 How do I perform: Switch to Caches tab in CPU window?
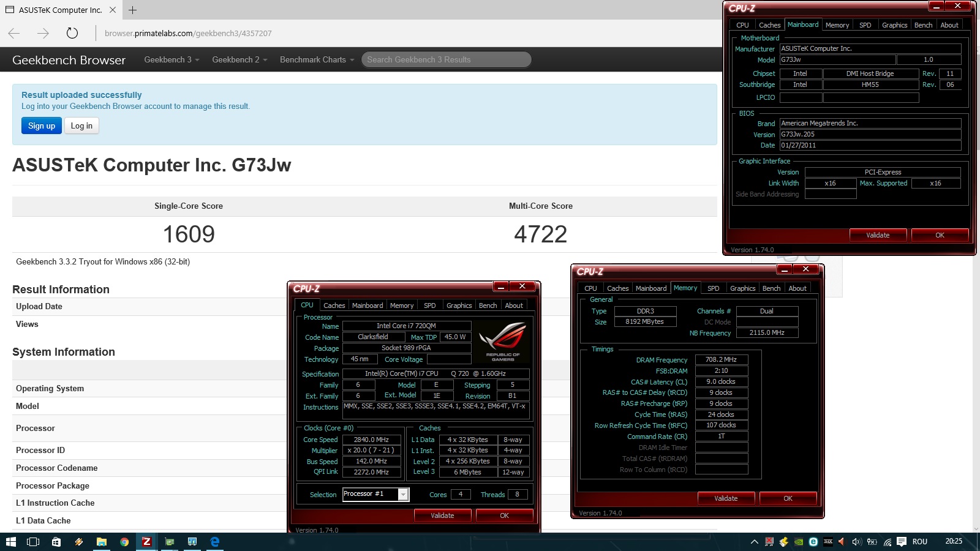pos(334,305)
